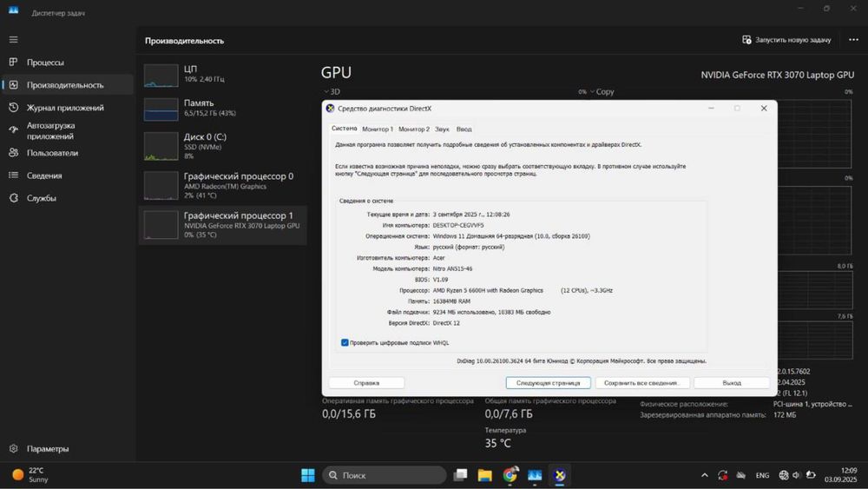This screenshot has width=868, height=489.
Task: Expand the Copy graph engine dropdown
Action: click(602, 92)
